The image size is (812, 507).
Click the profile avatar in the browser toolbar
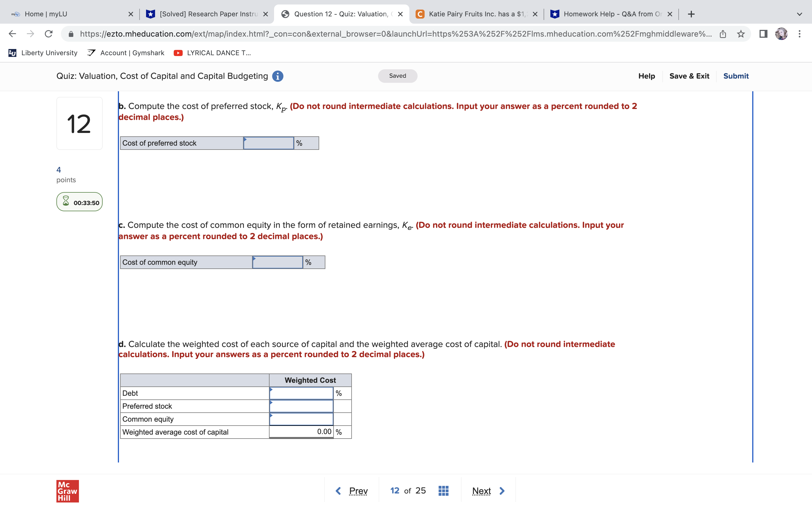click(782, 34)
